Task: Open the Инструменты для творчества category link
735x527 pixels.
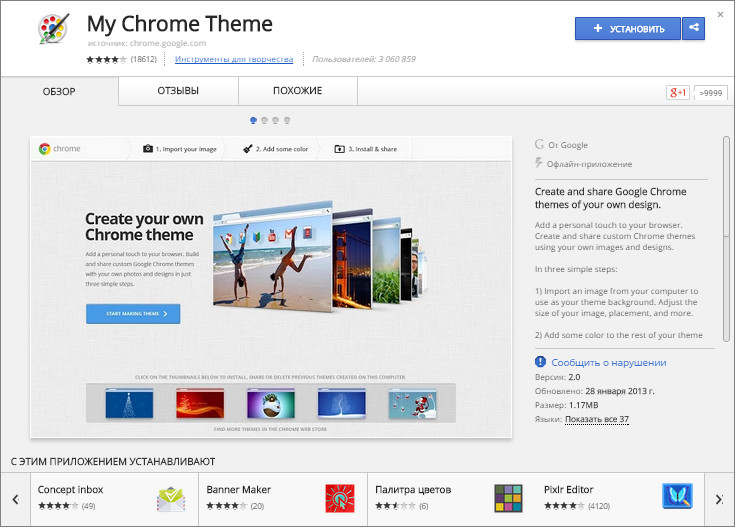Action: coord(234,59)
